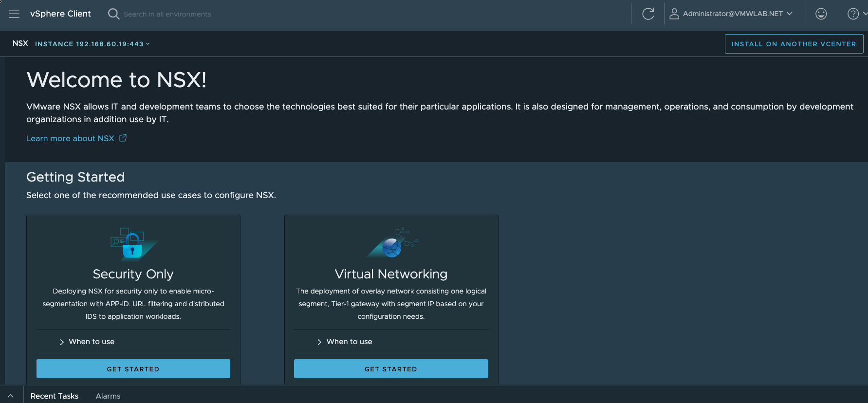
Task: Open the hamburger navigation menu
Action: (x=14, y=14)
